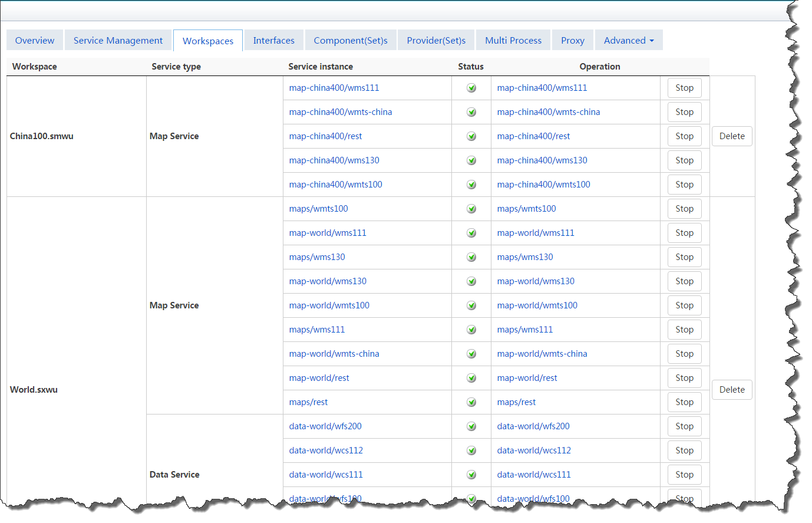The image size is (812, 523).
Task: Delete the World.sxwu workspace
Action: 732,390
